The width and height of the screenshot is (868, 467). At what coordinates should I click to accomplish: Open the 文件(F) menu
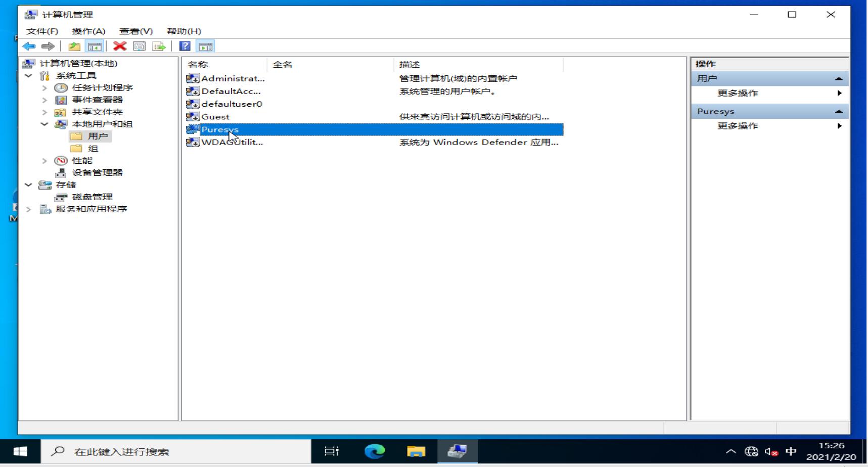(42, 31)
